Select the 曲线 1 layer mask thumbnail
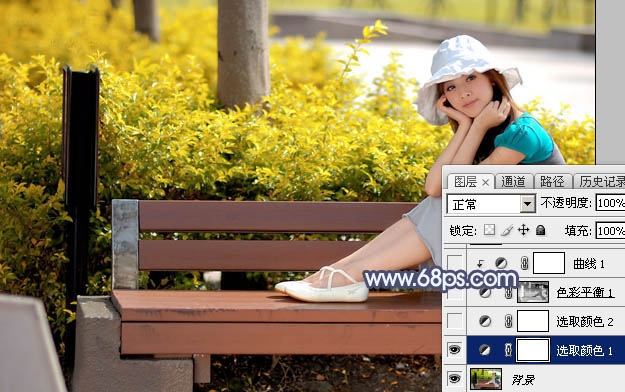This screenshot has width=625, height=392. tap(549, 263)
